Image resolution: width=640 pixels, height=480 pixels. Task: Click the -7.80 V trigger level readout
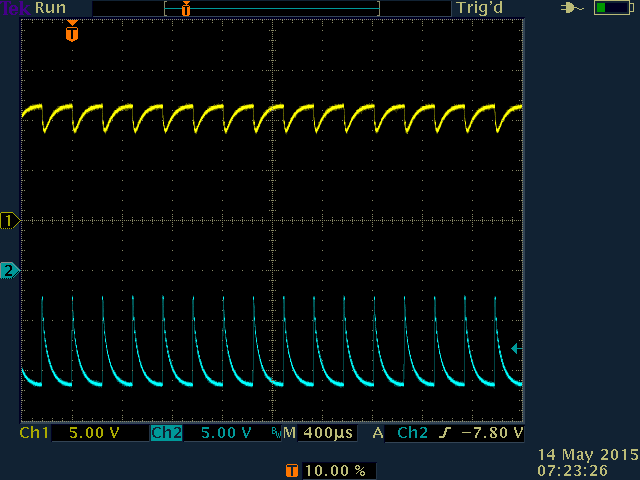click(492, 433)
